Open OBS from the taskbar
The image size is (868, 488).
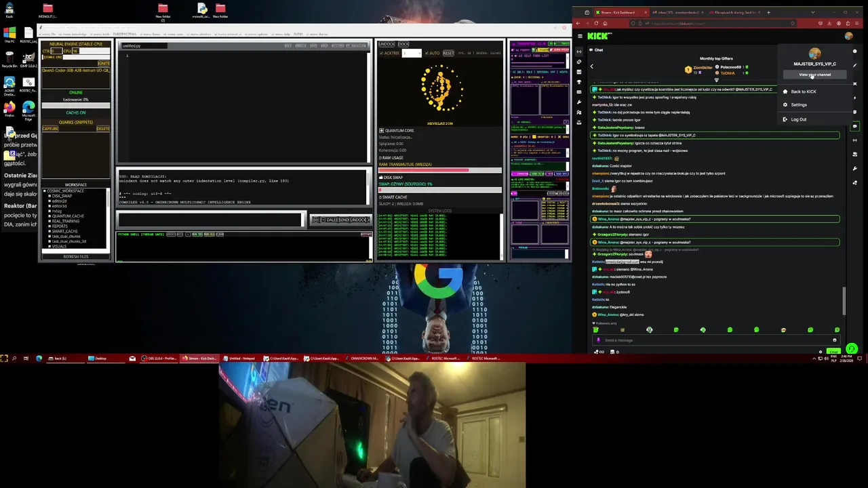coord(159,358)
